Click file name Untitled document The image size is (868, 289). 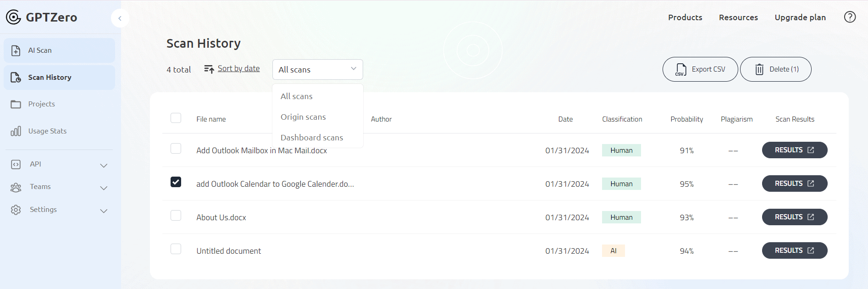pos(229,251)
